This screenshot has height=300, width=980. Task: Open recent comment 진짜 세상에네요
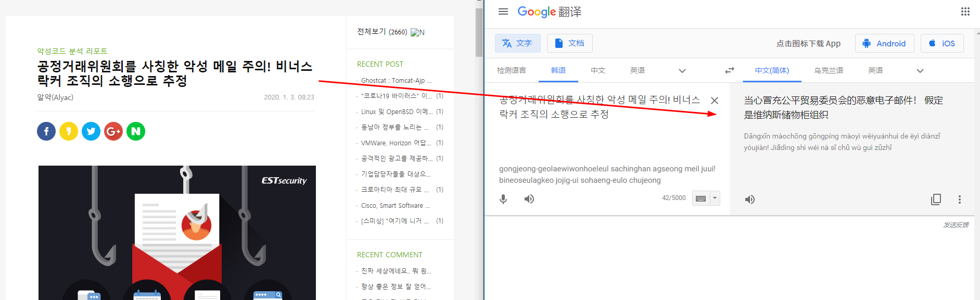pyautogui.click(x=396, y=271)
